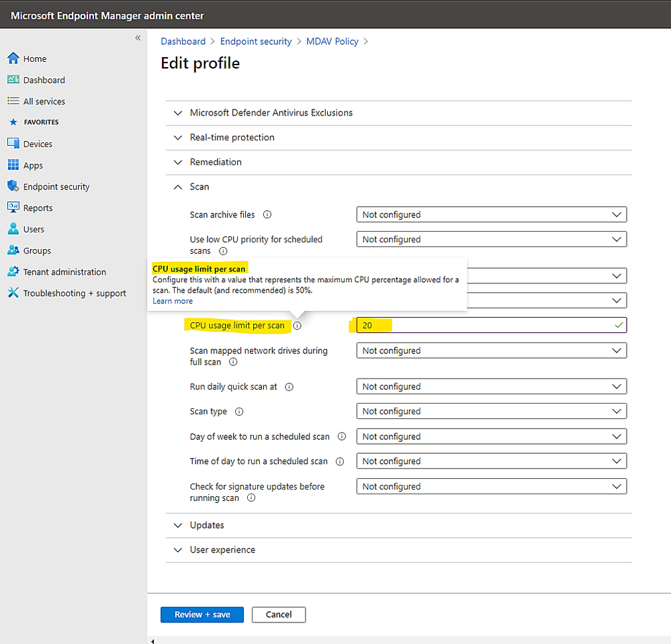This screenshot has height=644, width=671.
Task: Open Day of week scheduled scan dropdown
Action: click(x=491, y=436)
